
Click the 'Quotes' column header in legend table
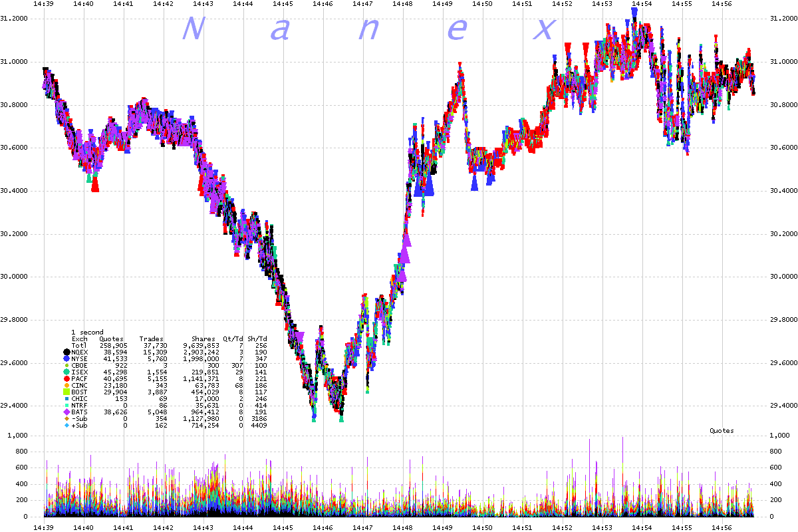111,339
